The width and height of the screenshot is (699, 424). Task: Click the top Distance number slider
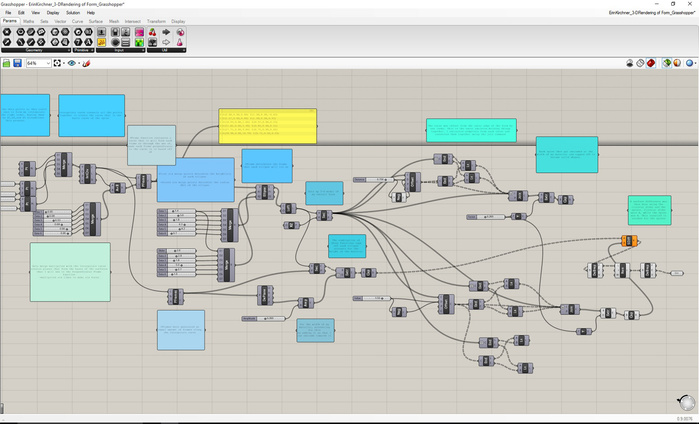(374, 180)
